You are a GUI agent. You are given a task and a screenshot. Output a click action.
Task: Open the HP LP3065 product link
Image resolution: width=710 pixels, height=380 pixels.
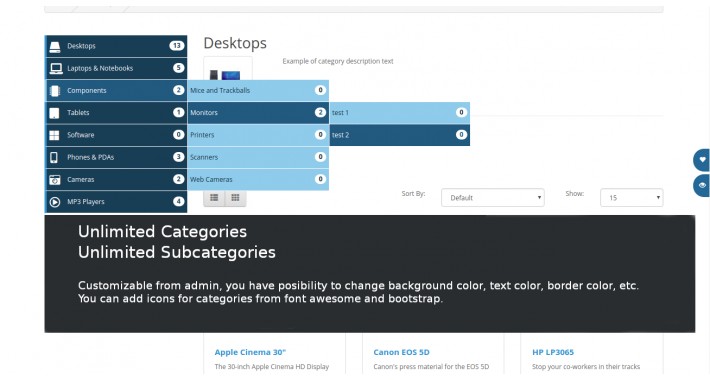(553, 352)
